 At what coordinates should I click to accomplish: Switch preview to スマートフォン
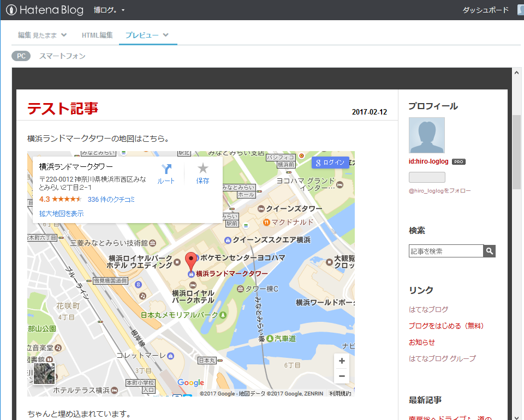(x=62, y=56)
